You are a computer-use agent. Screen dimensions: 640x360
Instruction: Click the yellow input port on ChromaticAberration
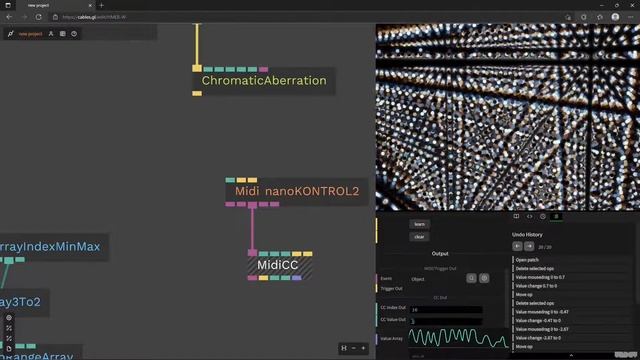coord(197,69)
